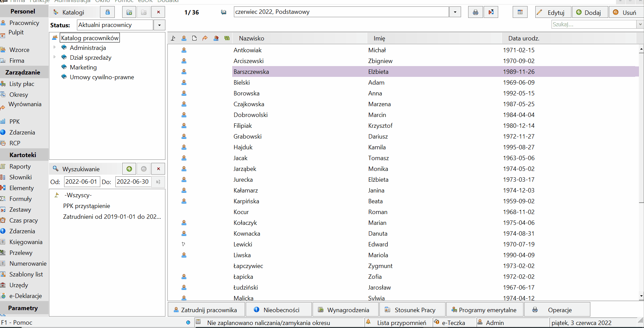The image size is (644, 328).
Task: Click the period book icon beside czerwiec 2022
Action: [x=223, y=12]
